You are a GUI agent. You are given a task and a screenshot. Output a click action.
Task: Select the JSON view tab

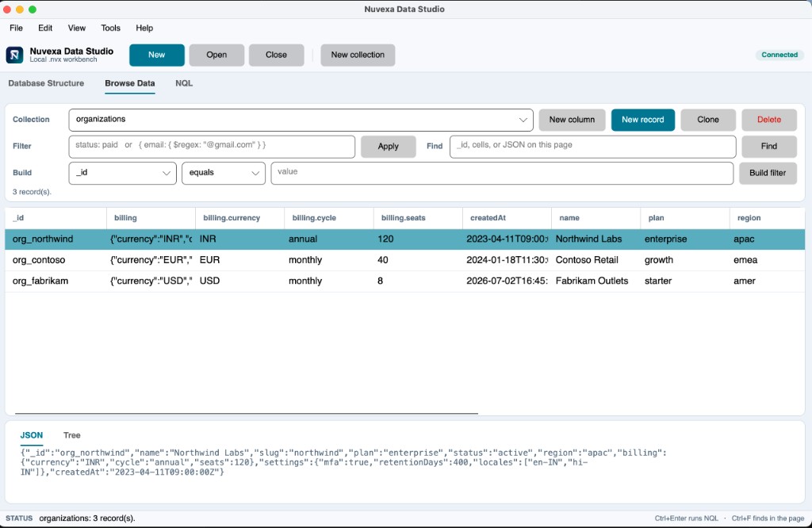tap(32, 435)
